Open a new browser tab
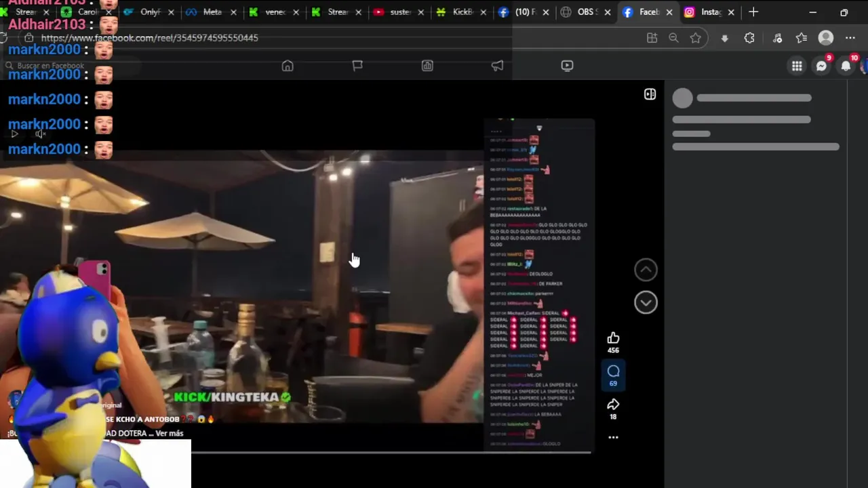Image resolution: width=868 pixels, height=488 pixels. click(753, 12)
